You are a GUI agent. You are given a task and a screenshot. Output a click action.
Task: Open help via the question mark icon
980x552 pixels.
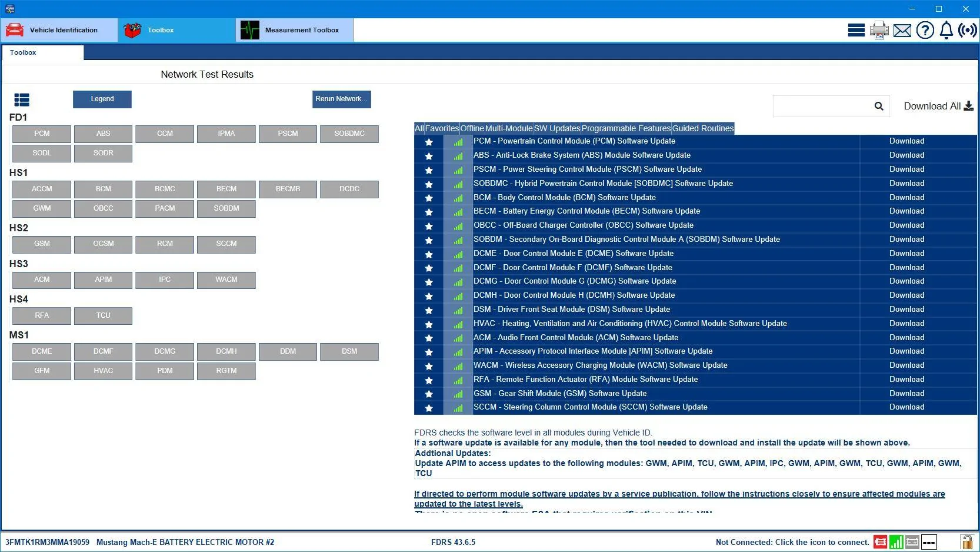925,30
